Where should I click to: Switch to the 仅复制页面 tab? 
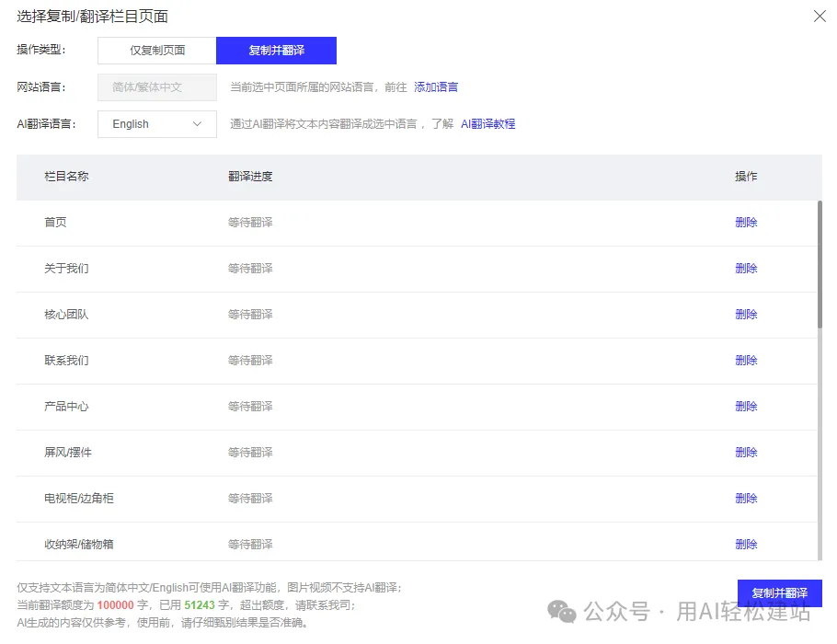click(156, 51)
